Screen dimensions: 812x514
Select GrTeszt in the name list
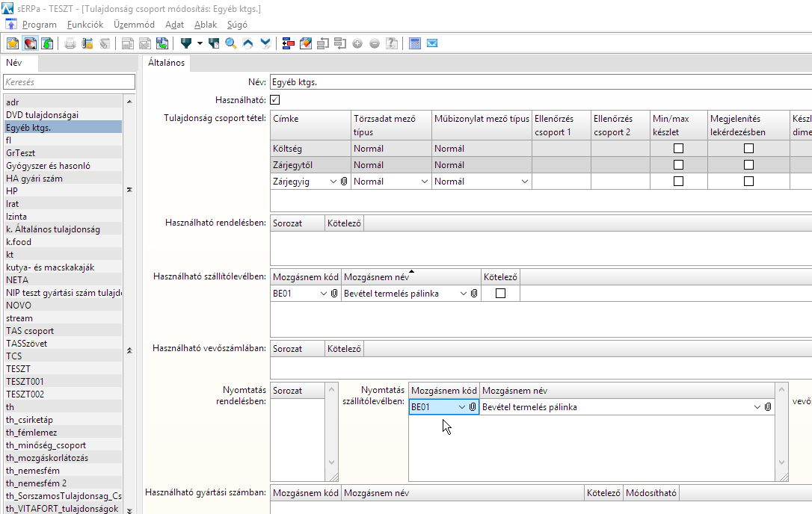pyautogui.click(x=21, y=152)
